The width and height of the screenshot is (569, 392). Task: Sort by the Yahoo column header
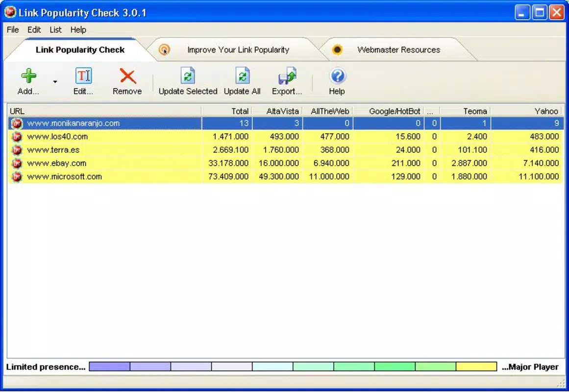pyautogui.click(x=527, y=111)
